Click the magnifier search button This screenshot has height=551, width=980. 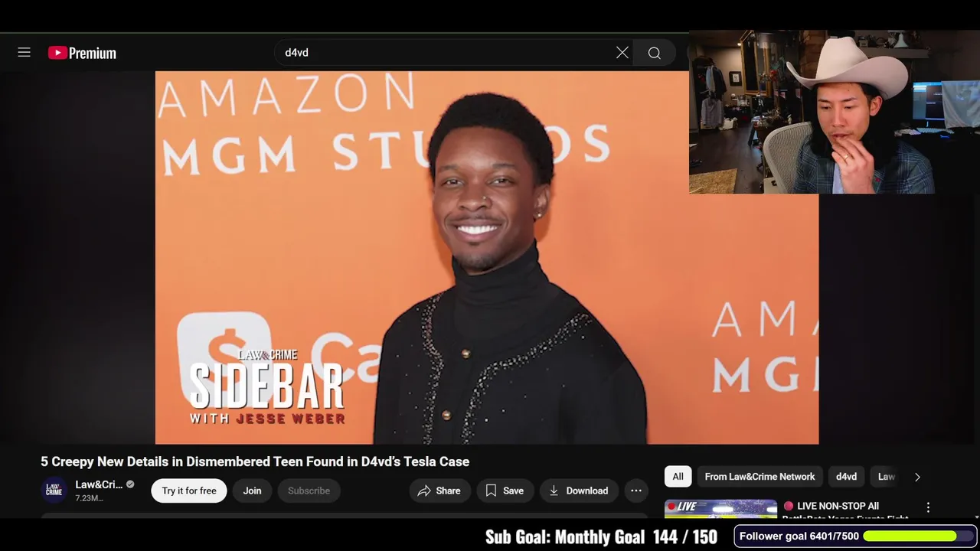[655, 53]
